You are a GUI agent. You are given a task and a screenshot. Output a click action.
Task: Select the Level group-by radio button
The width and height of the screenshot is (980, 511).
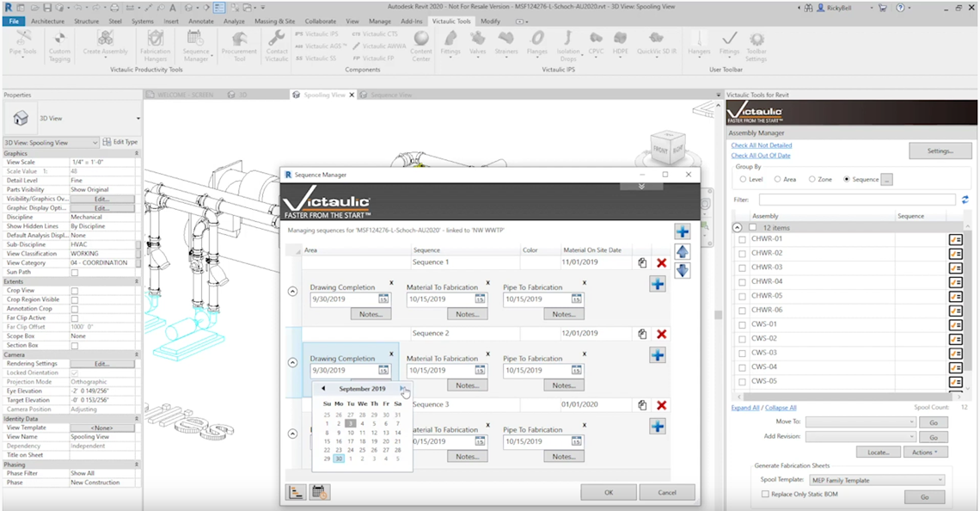(x=743, y=180)
